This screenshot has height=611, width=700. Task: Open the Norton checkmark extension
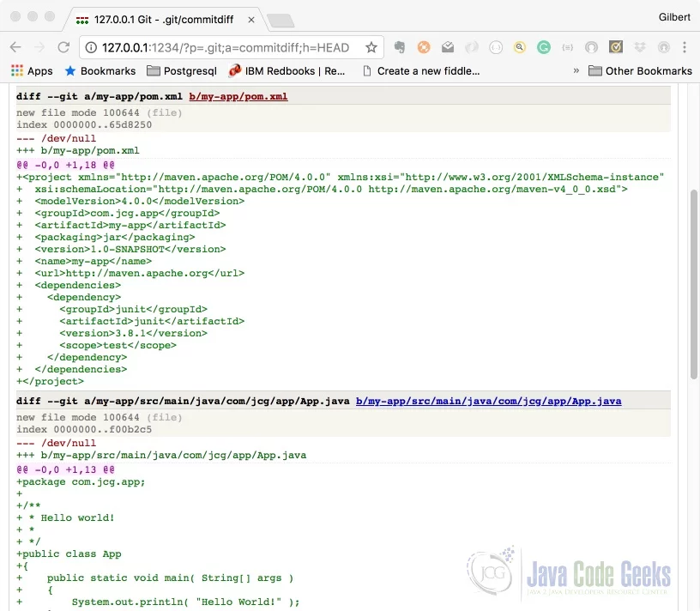[x=616, y=47]
